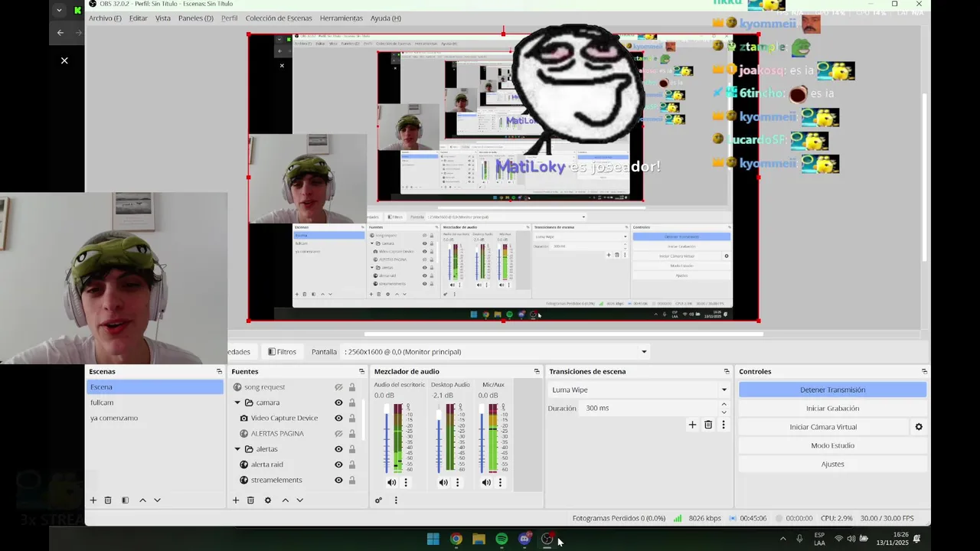Open transition properties three-dot menu

click(x=724, y=425)
